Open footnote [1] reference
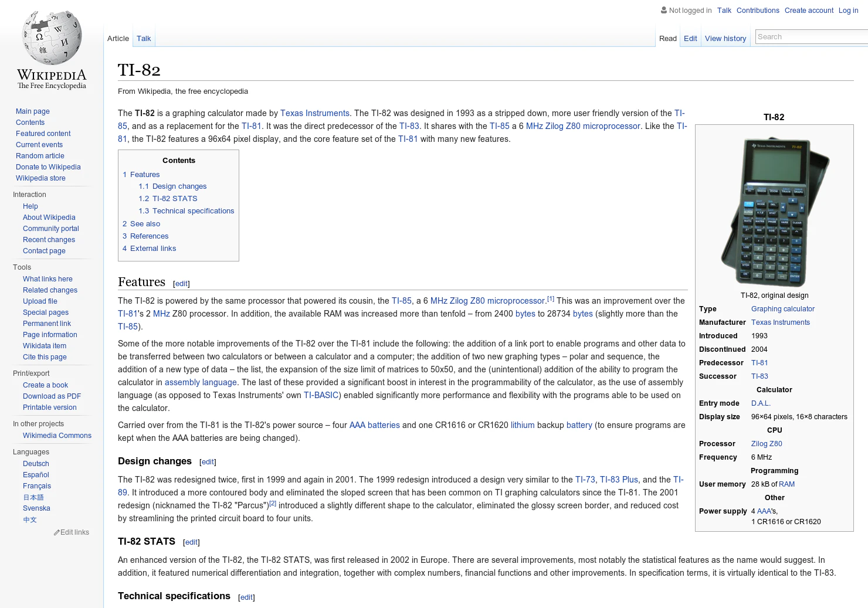This screenshot has width=868, height=608. click(551, 298)
